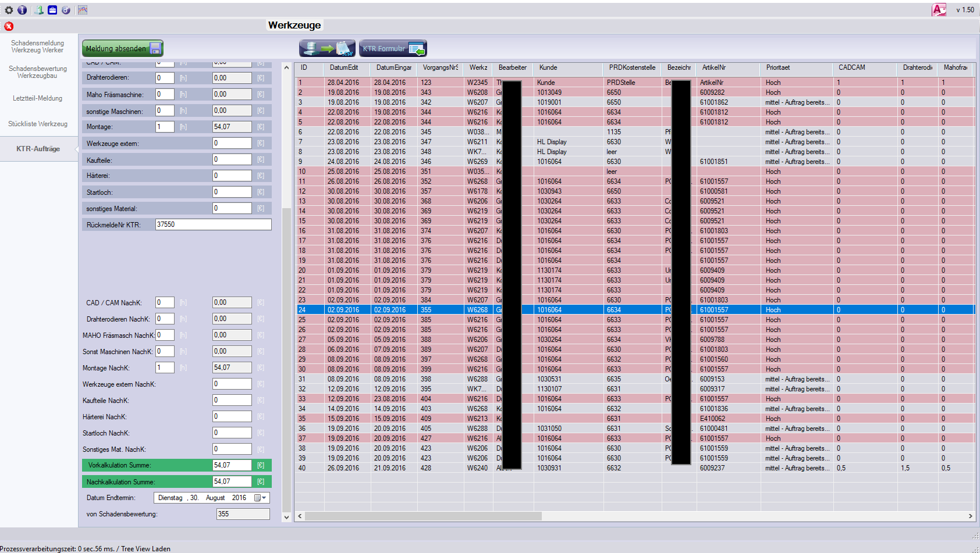The image size is (980, 553).
Task: Click the red A icon beside the version label
Action: 939,9
